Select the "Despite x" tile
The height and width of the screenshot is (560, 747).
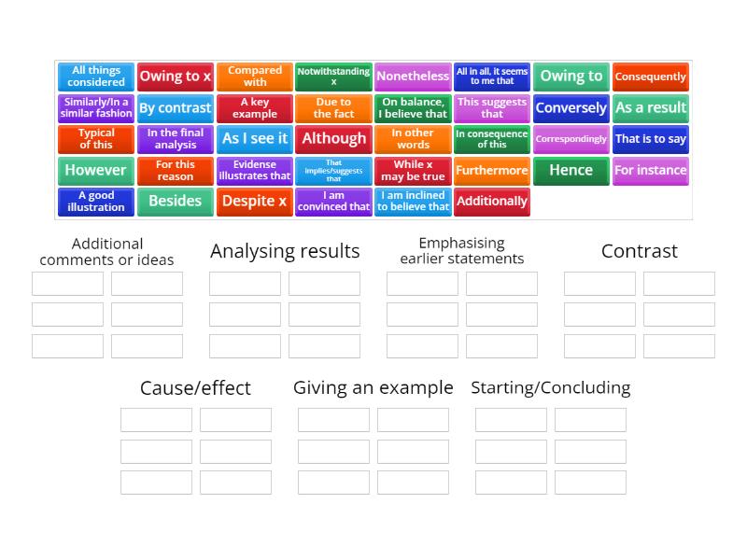[254, 202]
